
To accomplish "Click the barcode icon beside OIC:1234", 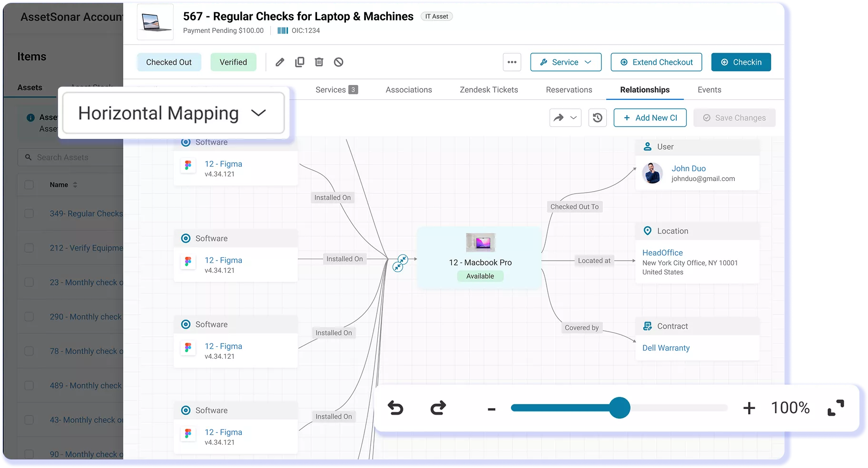I will (x=283, y=30).
